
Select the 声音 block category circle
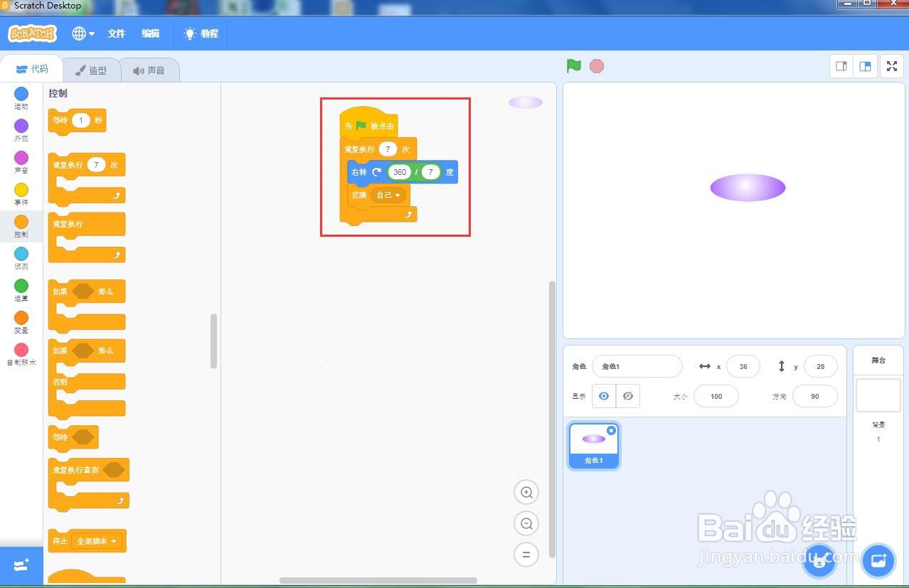(21, 157)
